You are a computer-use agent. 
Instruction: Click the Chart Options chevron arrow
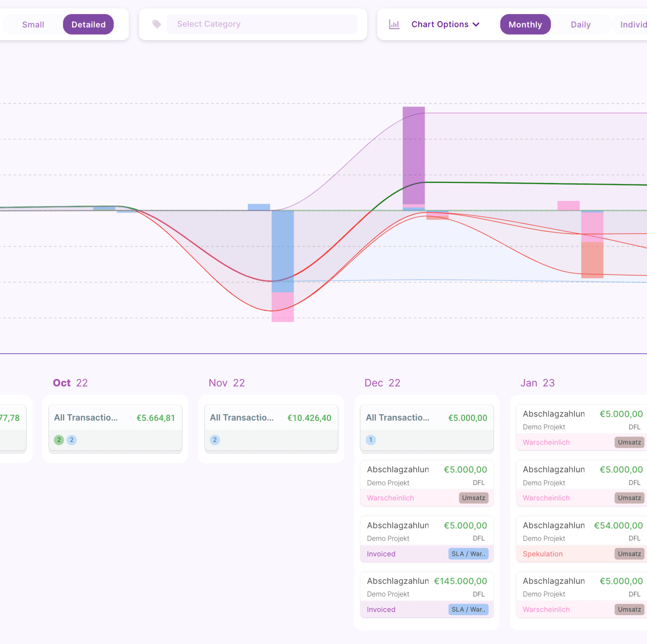tap(476, 24)
